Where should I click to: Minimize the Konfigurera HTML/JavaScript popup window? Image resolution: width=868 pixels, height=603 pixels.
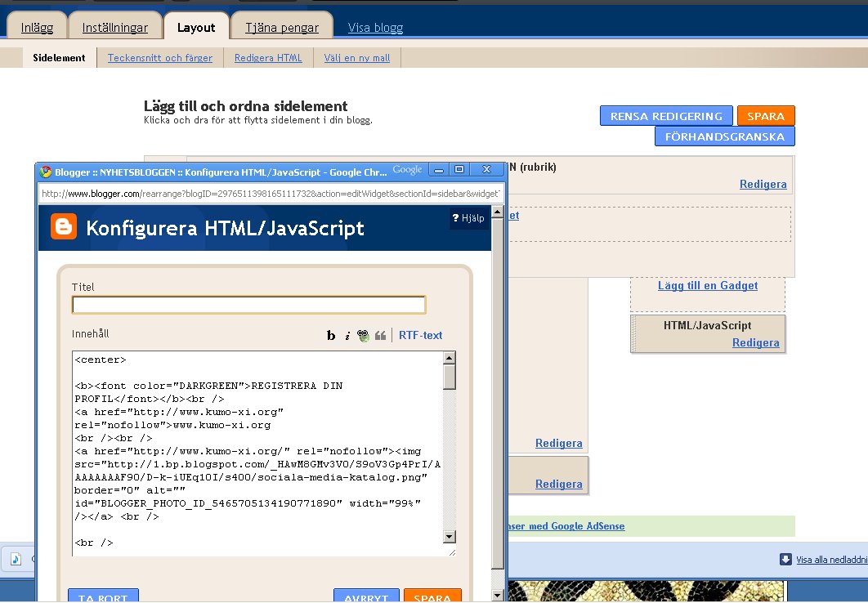click(x=439, y=169)
